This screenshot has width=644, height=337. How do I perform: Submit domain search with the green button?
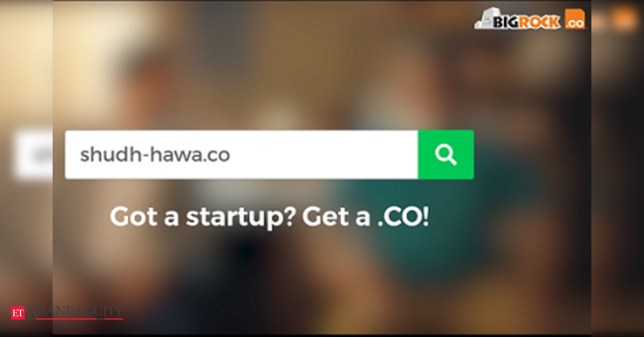click(446, 155)
